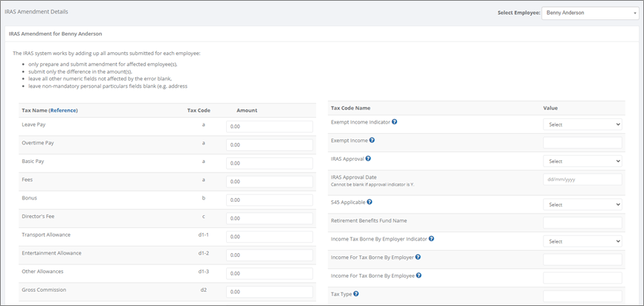Open the Select Employee dropdown
This screenshot has width=644, height=306.
point(590,13)
